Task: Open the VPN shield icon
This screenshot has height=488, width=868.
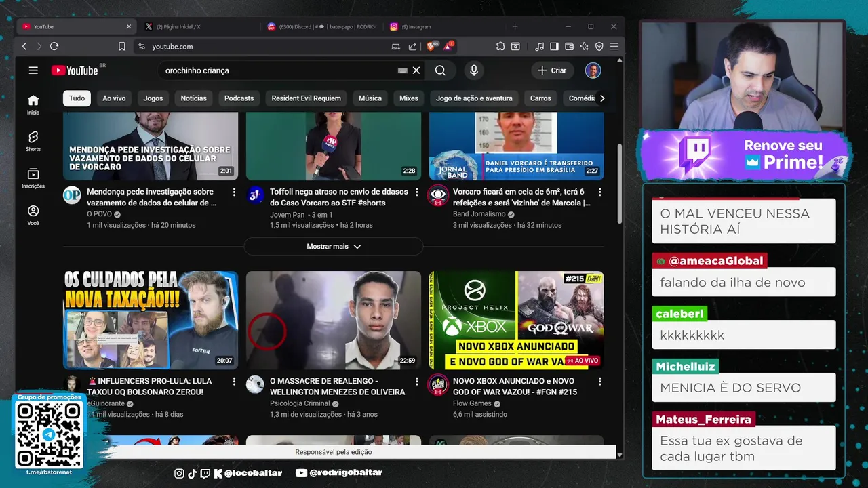Action: coord(599,46)
